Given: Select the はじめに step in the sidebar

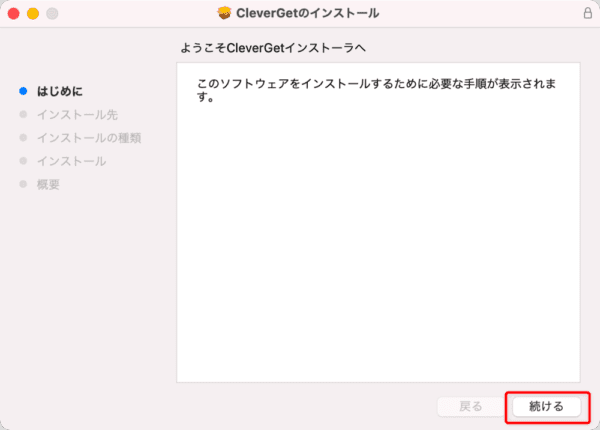Looking at the screenshot, I should 59,91.
